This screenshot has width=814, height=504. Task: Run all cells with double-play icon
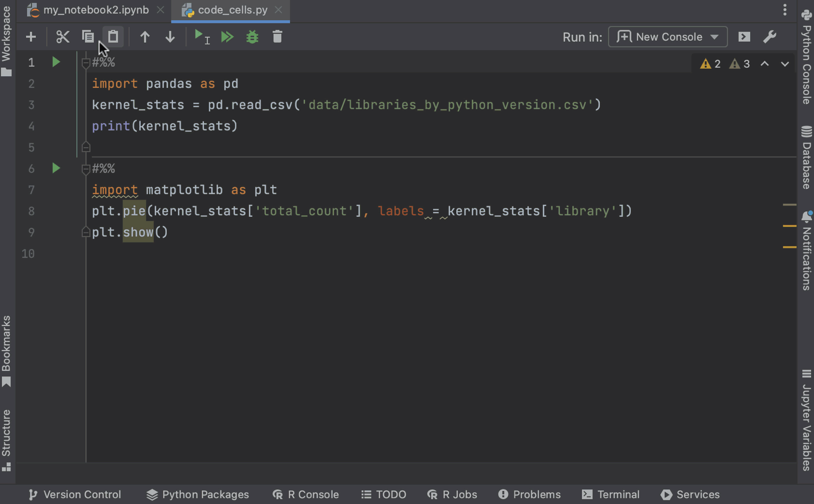[x=227, y=37]
